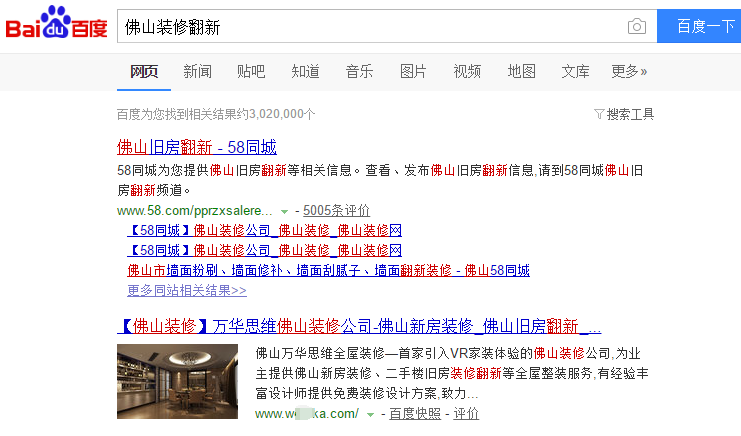The height and width of the screenshot is (436, 741).
Task: Click the 百度一下 search button
Action: pyautogui.click(x=699, y=26)
